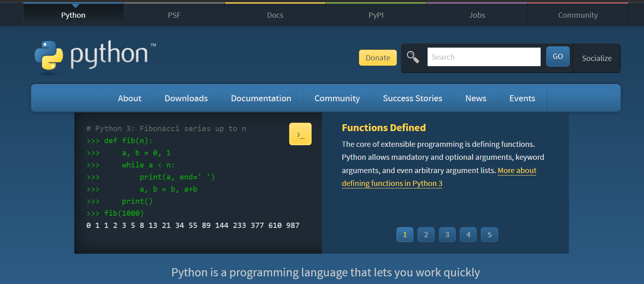Viewport: 644px width, 284px height.
Task: Click the magnifying glass search icon
Action: pos(413,57)
